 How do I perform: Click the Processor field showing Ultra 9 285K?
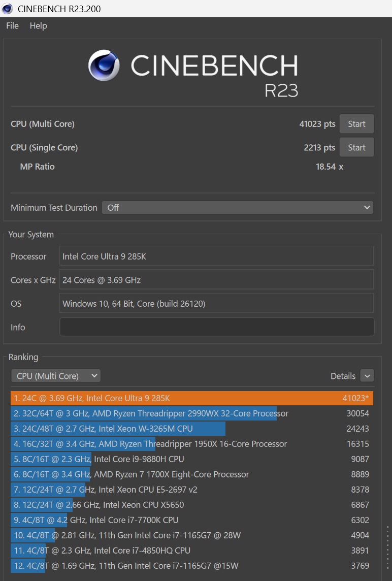(216, 256)
